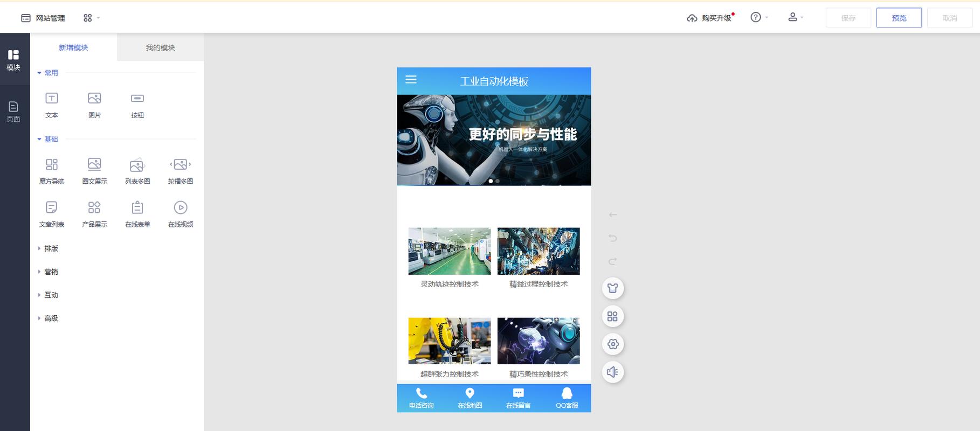
Task: Switch to the 我的模块 tab
Action: click(x=160, y=47)
